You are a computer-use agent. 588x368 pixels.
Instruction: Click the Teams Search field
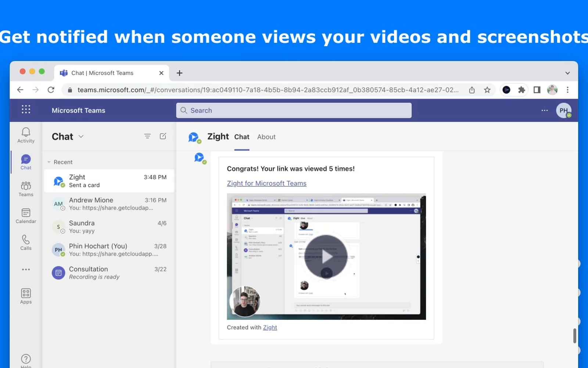[294, 110]
